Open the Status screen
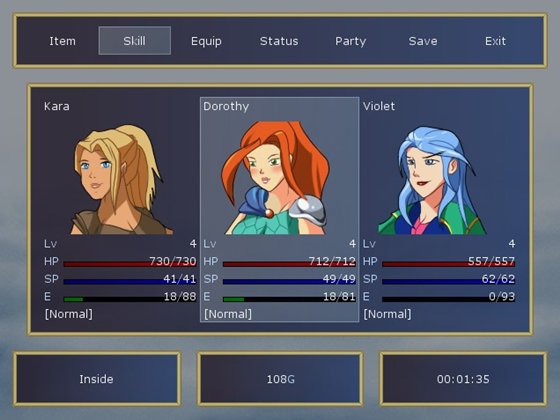 click(279, 41)
